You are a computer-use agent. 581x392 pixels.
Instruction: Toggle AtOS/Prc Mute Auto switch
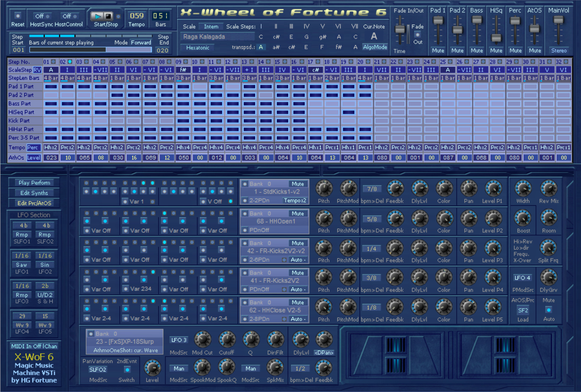coord(549,310)
